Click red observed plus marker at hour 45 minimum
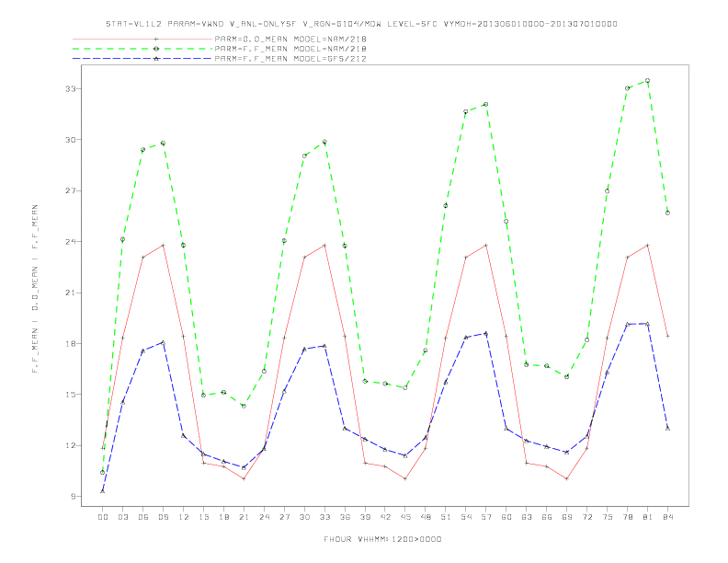The height and width of the screenshot is (563, 728). tap(405, 479)
